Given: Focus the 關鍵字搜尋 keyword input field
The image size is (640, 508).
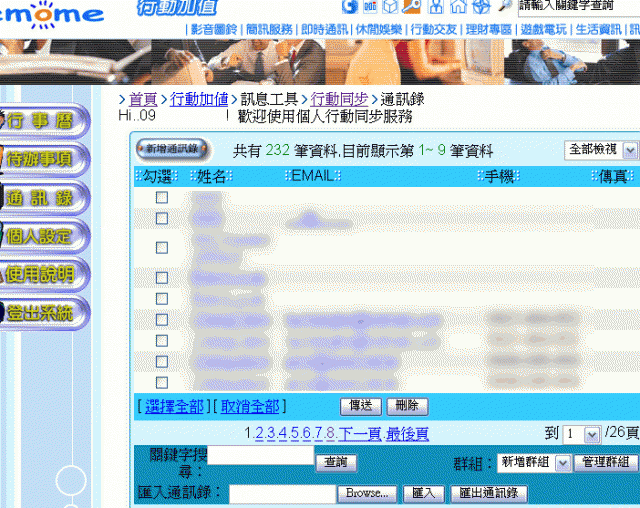Looking at the screenshot, I should click(x=261, y=455).
